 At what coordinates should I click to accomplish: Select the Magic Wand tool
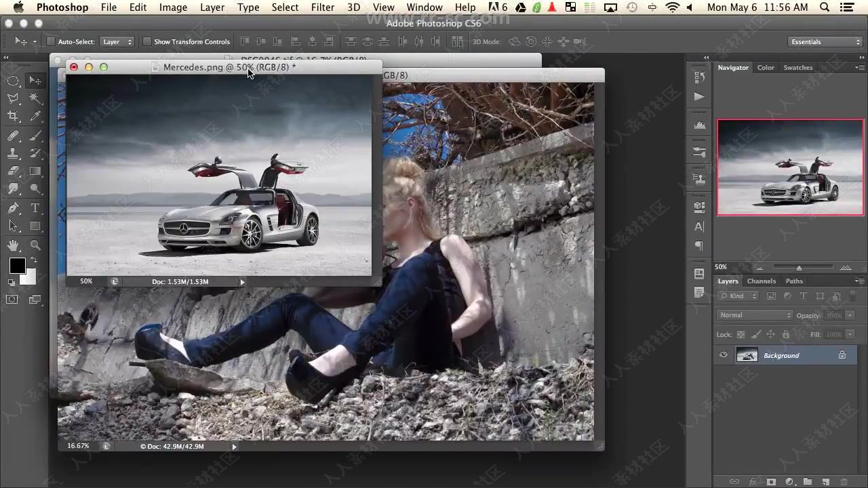pos(35,98)
